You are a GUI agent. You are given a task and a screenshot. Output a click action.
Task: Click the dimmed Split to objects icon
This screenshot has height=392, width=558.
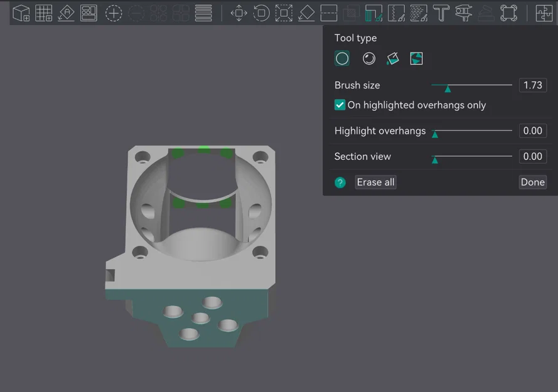[x=158, y=13]
